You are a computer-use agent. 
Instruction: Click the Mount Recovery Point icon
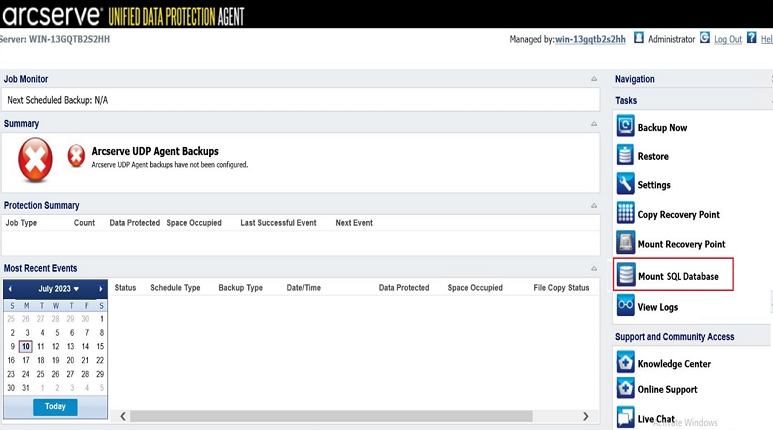pos(625,243)
